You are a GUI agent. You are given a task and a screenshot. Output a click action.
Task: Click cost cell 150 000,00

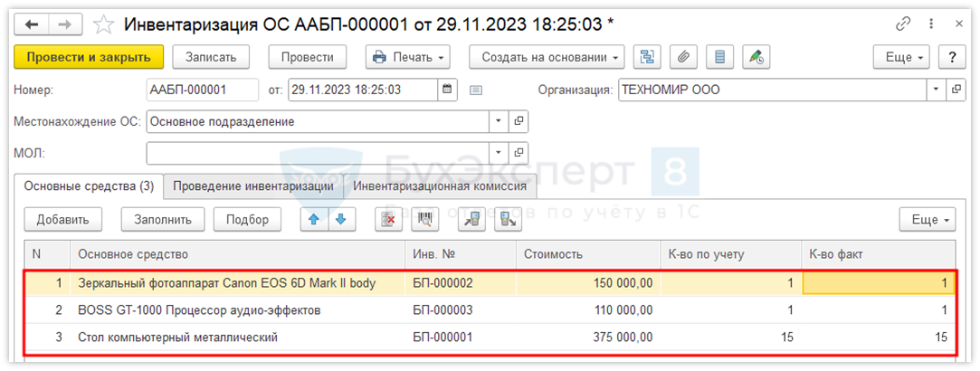coord(588,283)
